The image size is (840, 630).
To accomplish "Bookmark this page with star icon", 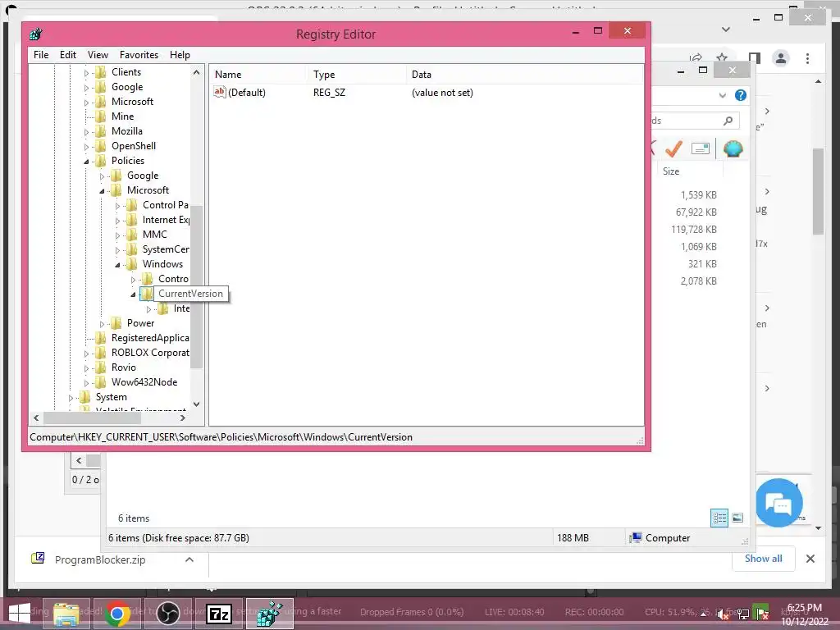I will 722,58.
